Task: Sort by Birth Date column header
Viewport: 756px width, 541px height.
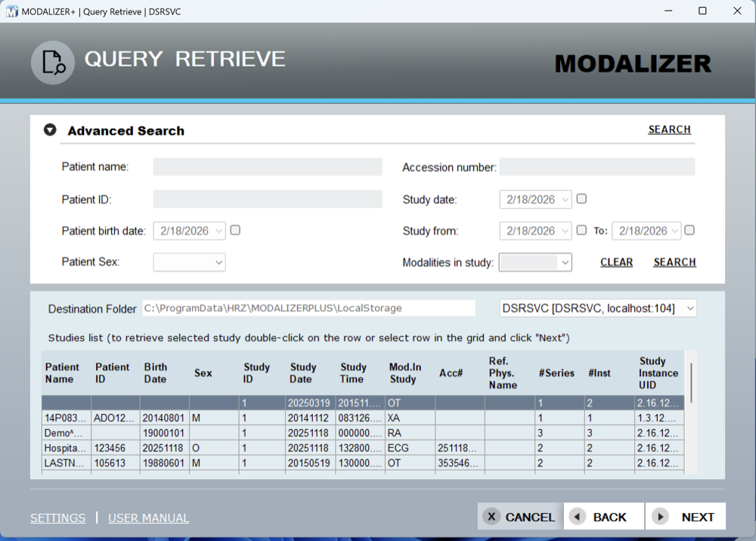Action: tap(164, 373)
